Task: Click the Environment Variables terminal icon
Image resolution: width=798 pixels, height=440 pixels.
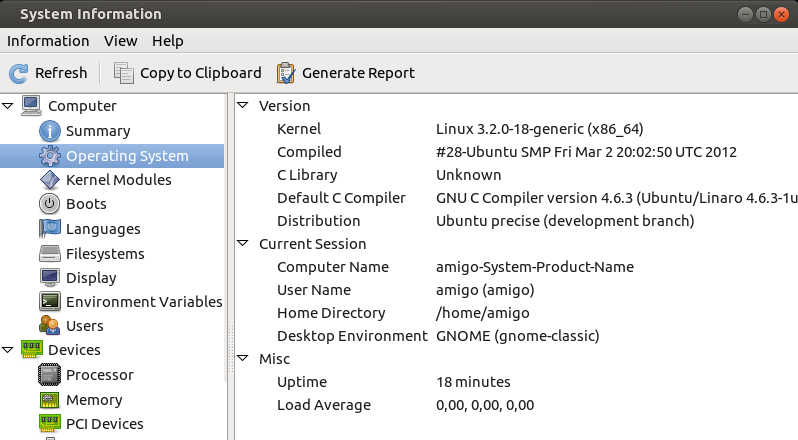Action: tap(49, 302)
